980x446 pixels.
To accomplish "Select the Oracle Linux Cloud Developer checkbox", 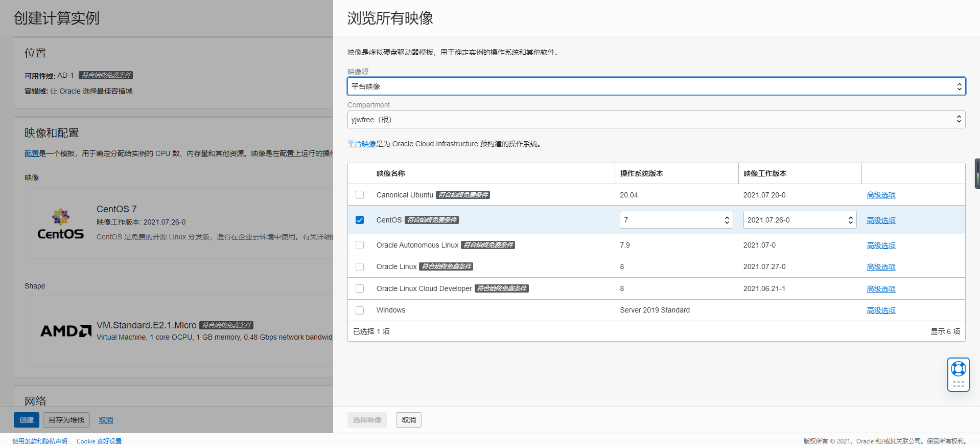I will point(360,288).
